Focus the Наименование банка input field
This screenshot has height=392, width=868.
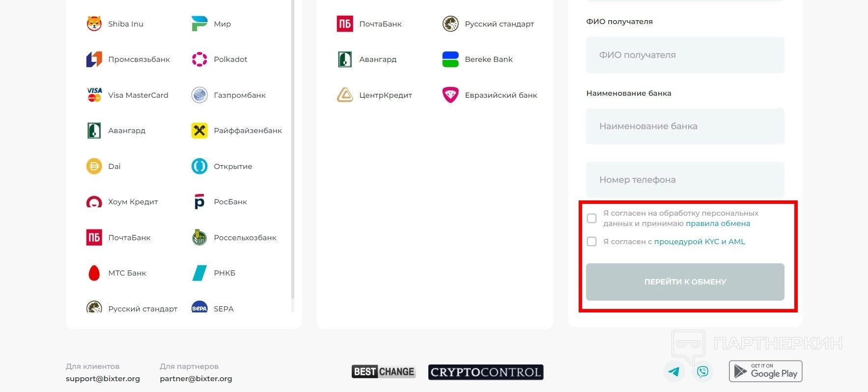click(685, 126)
